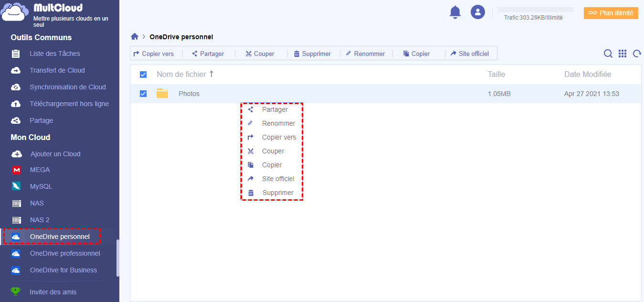Click Site officiel toolbar button
The height and width of the screenshot is (302, 644).
tap(470, 54)
